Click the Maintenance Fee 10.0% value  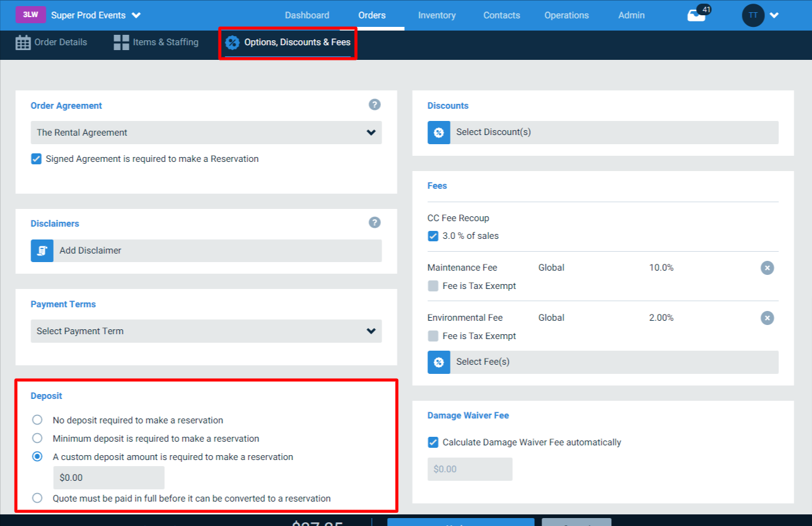coord(661,268)
